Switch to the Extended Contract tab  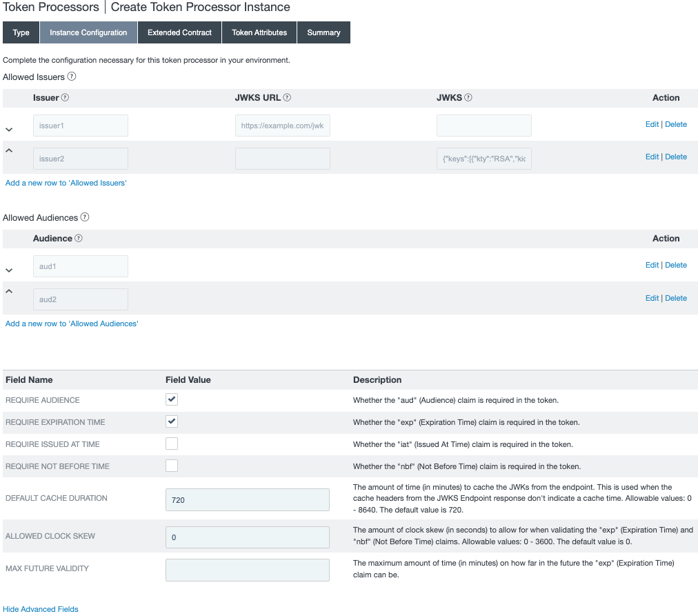[179, 32]
